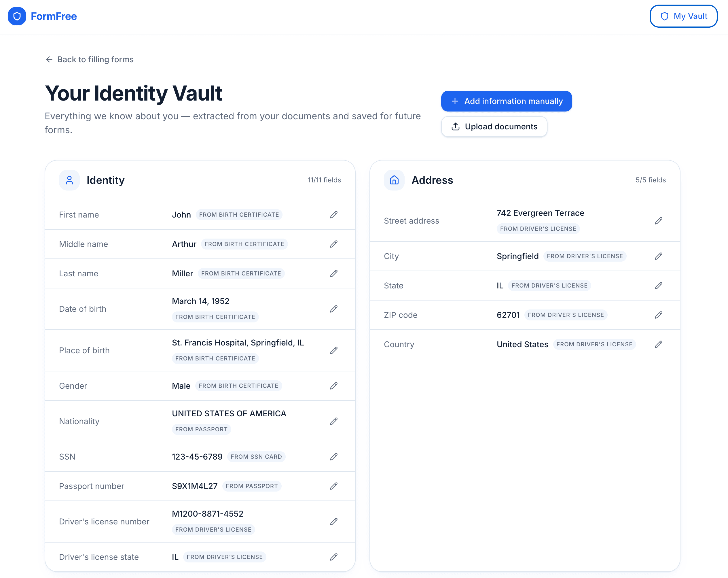Click FROM PASSPORT badge next to Nationality
This screenshot has height=578, width=728.
point(201,429)
